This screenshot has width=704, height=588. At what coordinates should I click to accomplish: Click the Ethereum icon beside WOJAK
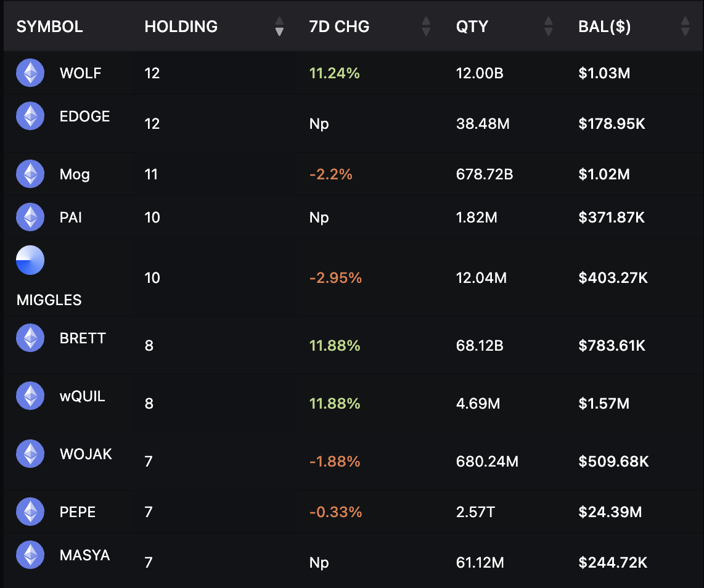click(30, 454)
